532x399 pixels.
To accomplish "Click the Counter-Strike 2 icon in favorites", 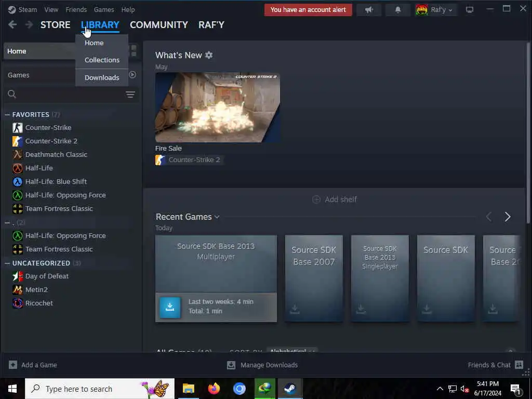I will tap(18, 141).
